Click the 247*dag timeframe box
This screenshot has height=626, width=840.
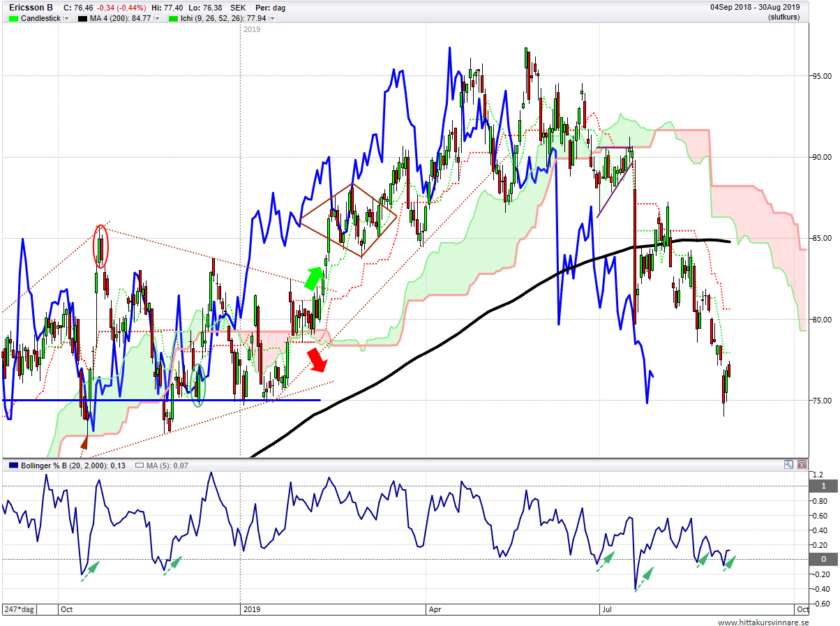pyautogui.click(x=18, y=609)
